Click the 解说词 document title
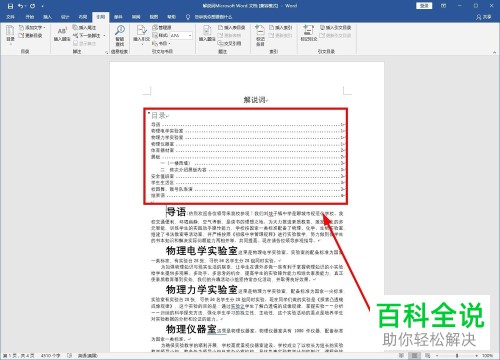 pos(255,99)
